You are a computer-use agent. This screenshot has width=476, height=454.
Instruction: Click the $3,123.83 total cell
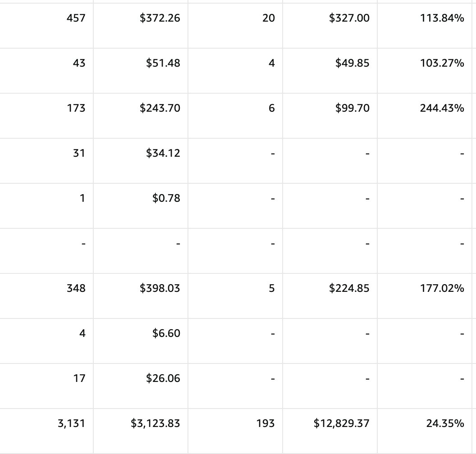coord(141,431)
